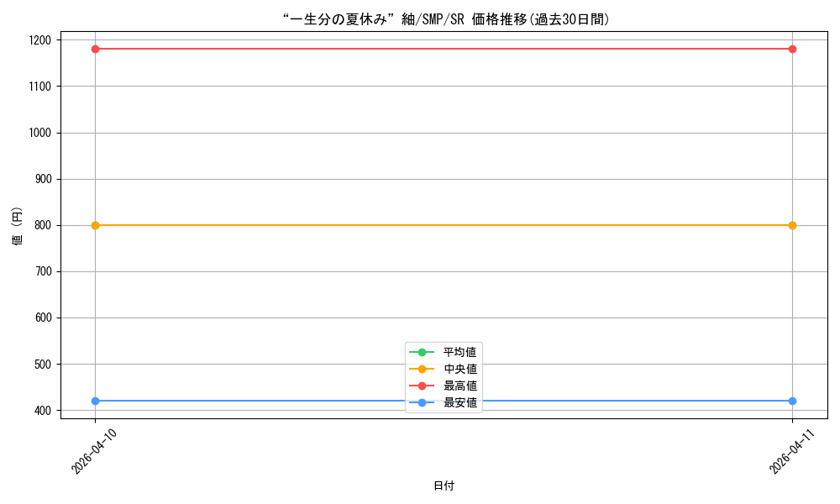
Task: Select orange 中央値 data point on 2026-04-11
Action: [792, 225]
